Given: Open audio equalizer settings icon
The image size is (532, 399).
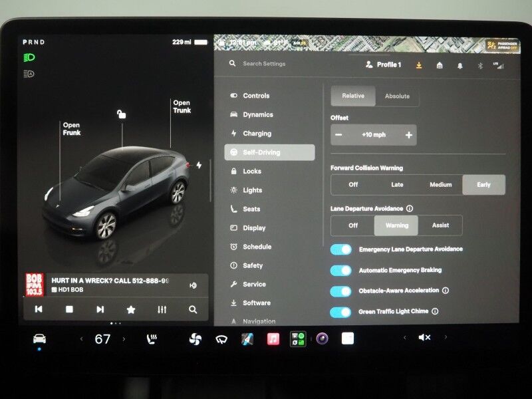Looking at the screenshot, I should point(162,309).
